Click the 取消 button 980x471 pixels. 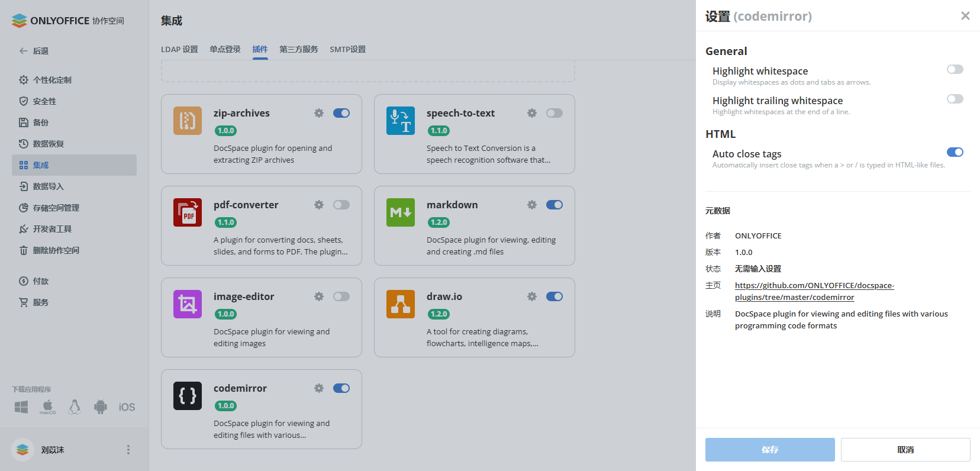point(905,450)
